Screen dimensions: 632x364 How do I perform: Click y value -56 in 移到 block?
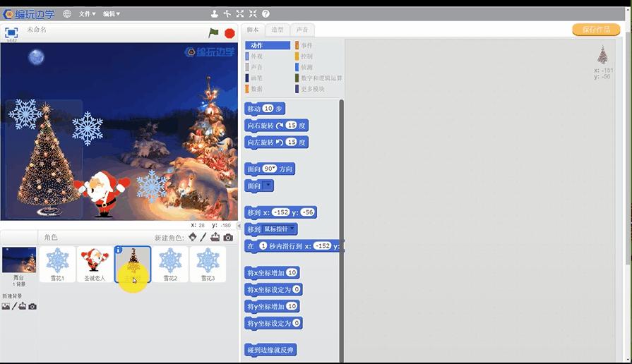click(308, 212)
